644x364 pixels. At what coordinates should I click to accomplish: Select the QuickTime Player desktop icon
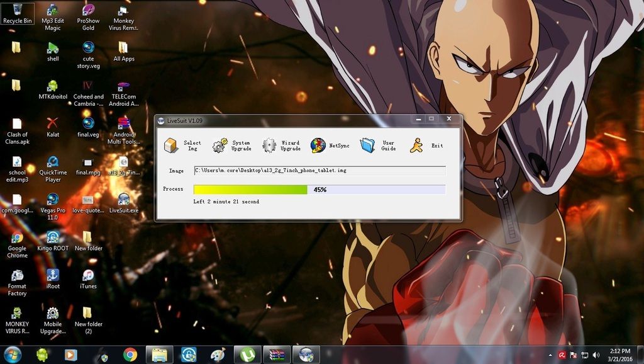tap(53, 169)
